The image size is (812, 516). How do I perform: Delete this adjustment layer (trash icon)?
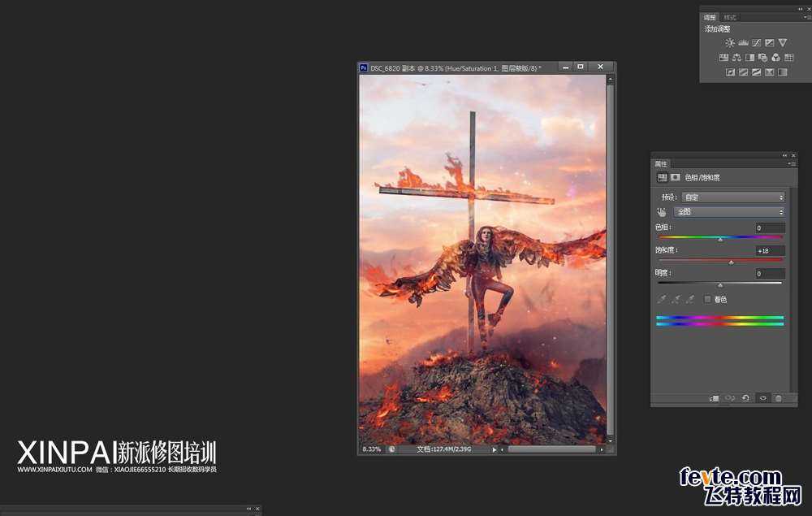click(x=779, y=398)
